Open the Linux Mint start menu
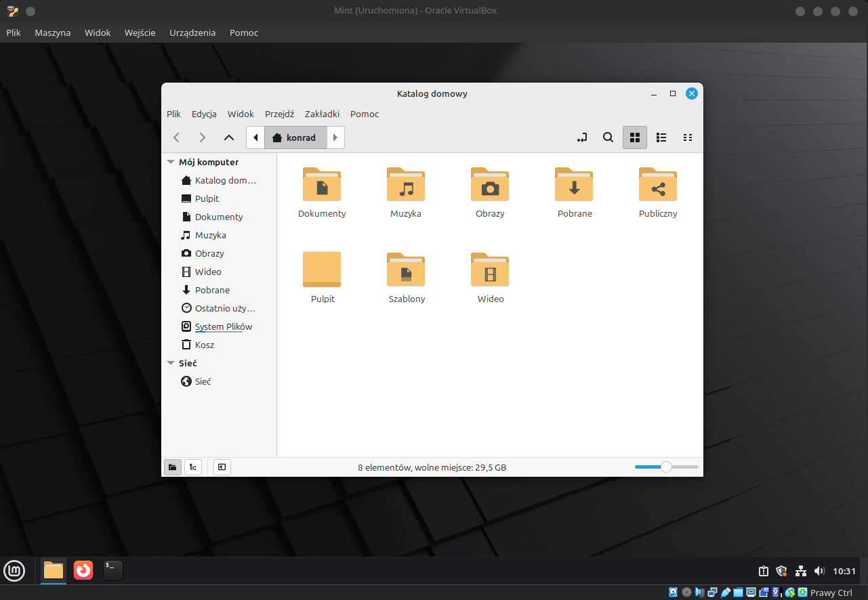 14,571
